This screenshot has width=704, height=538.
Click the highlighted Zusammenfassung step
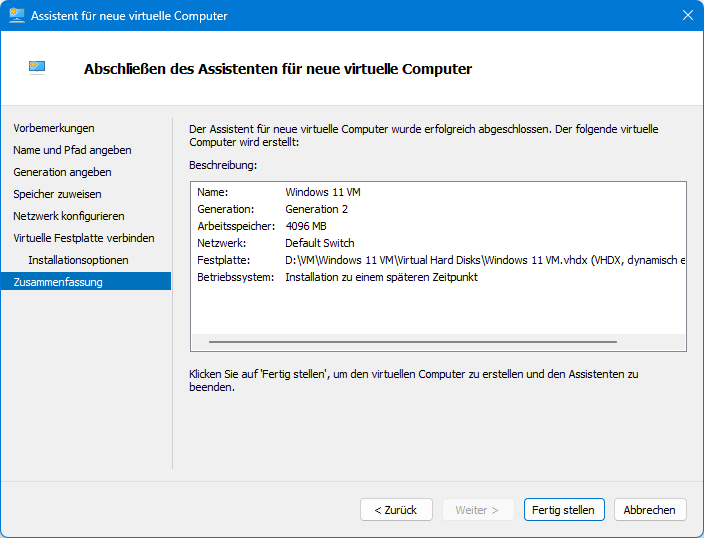point(58,282)
